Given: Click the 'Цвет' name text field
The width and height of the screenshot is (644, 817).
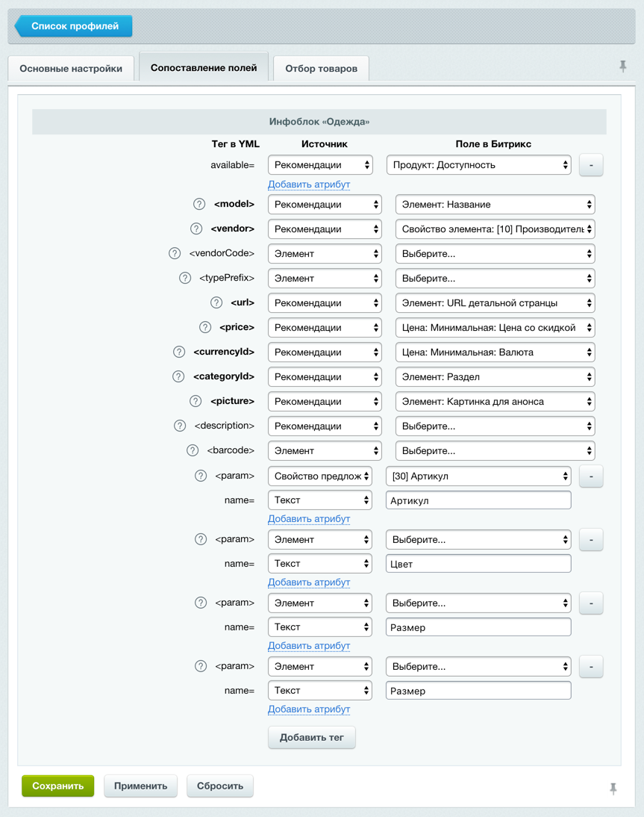Looking at the screenshot, I should 478,564.
